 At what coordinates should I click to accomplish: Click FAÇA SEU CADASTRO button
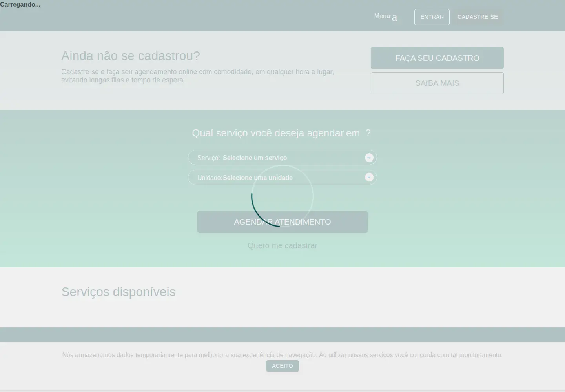click(437, 58)
